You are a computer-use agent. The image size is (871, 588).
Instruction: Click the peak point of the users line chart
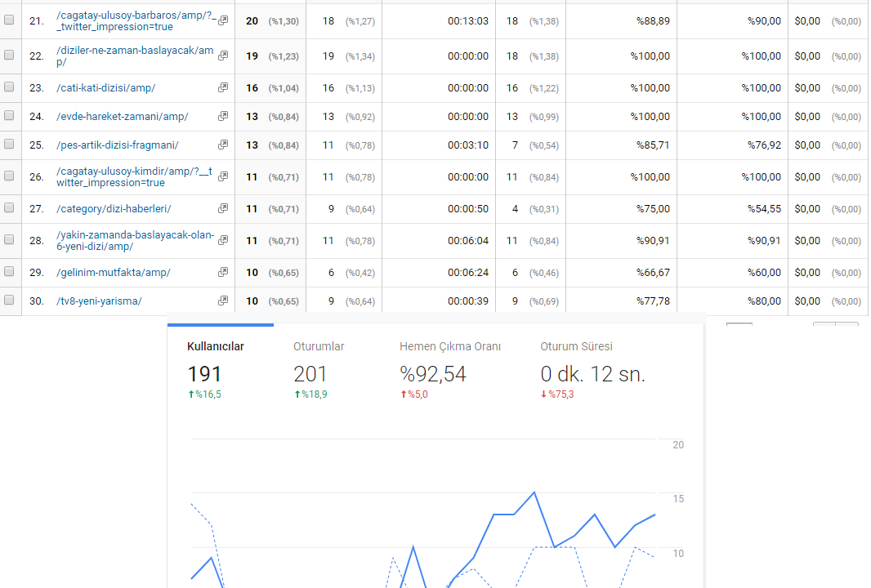click(534, 492)
